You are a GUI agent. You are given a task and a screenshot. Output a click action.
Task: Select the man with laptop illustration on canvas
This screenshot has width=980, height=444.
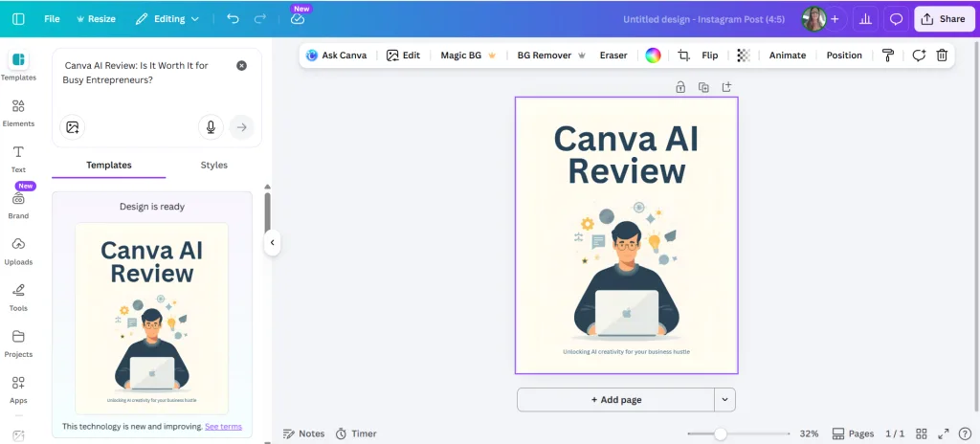point(626,269)
